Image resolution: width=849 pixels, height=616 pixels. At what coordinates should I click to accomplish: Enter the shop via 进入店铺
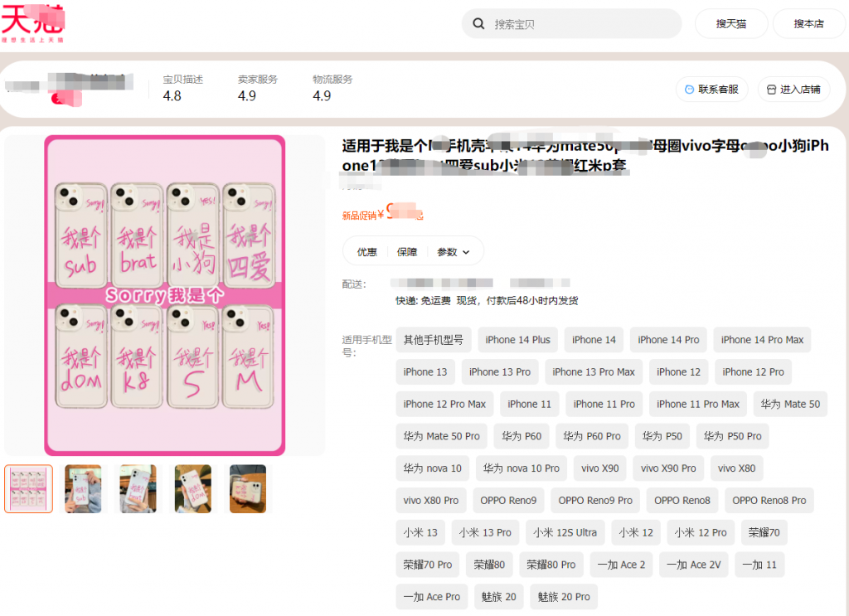(x=793, y=90)
